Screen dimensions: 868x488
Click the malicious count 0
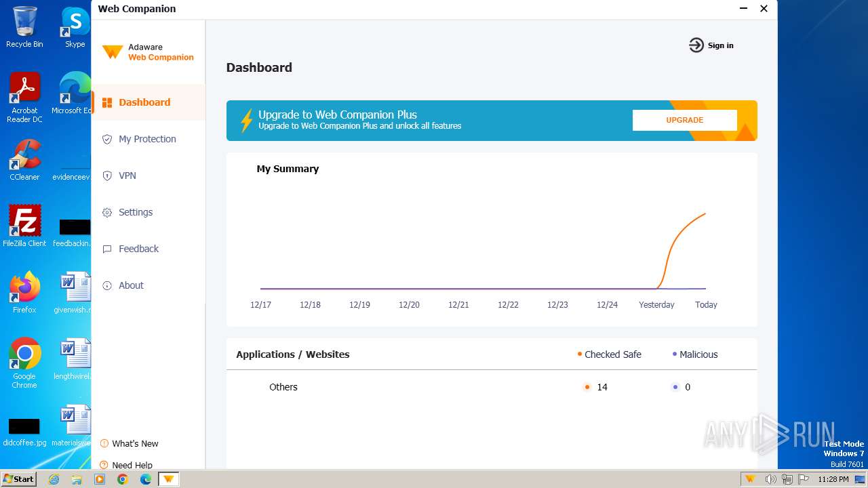688,387
